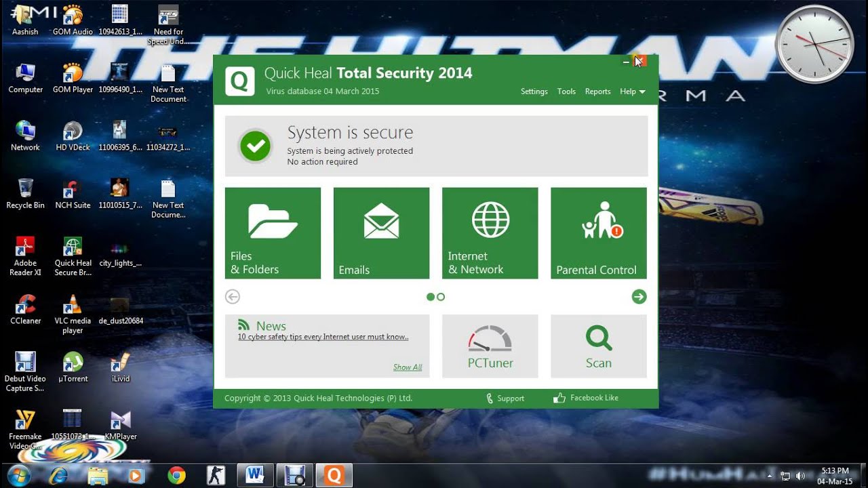
Task: Click 'Virus database 04 March 2015' text
Action: [322, 91]
